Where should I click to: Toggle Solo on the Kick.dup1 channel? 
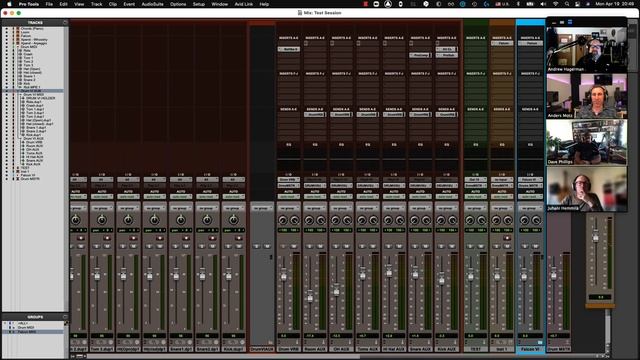[228, 246]
